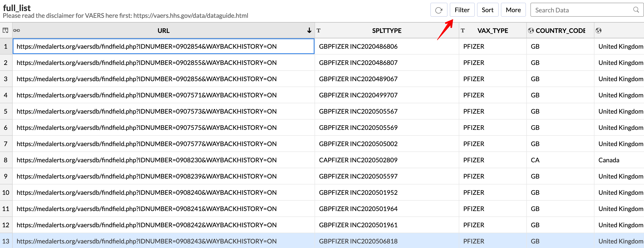Select cell GBPFIZER INC2020486807
Viewport: 644px width, 248px height.
387,62
